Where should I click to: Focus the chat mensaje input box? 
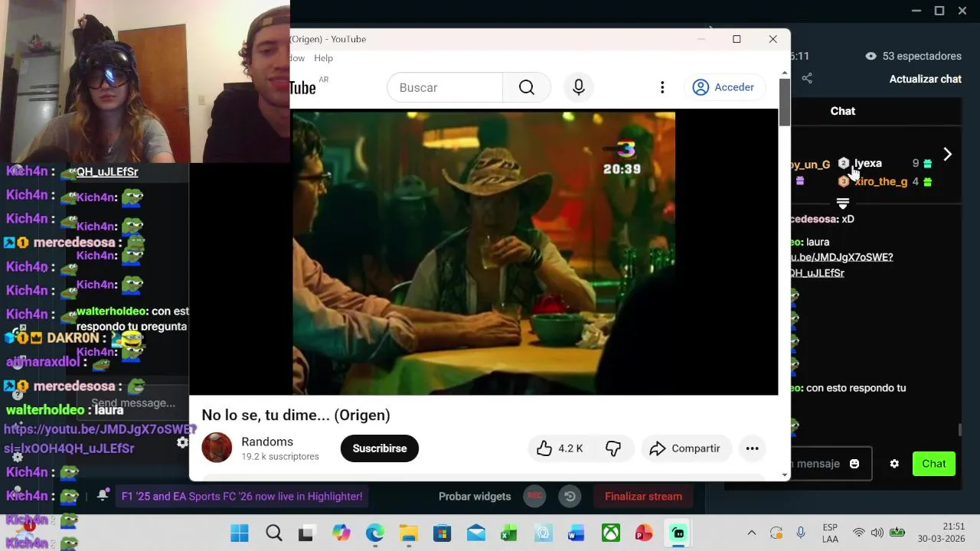[x=830, y=464]
